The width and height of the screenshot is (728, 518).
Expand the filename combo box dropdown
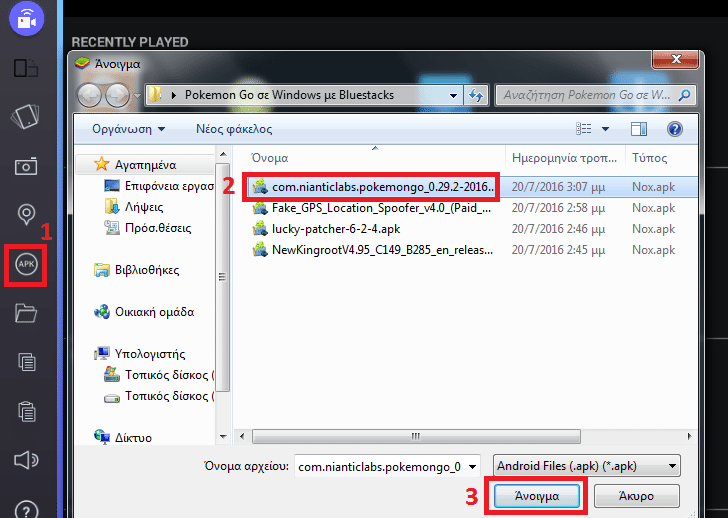tap(473, 466)
